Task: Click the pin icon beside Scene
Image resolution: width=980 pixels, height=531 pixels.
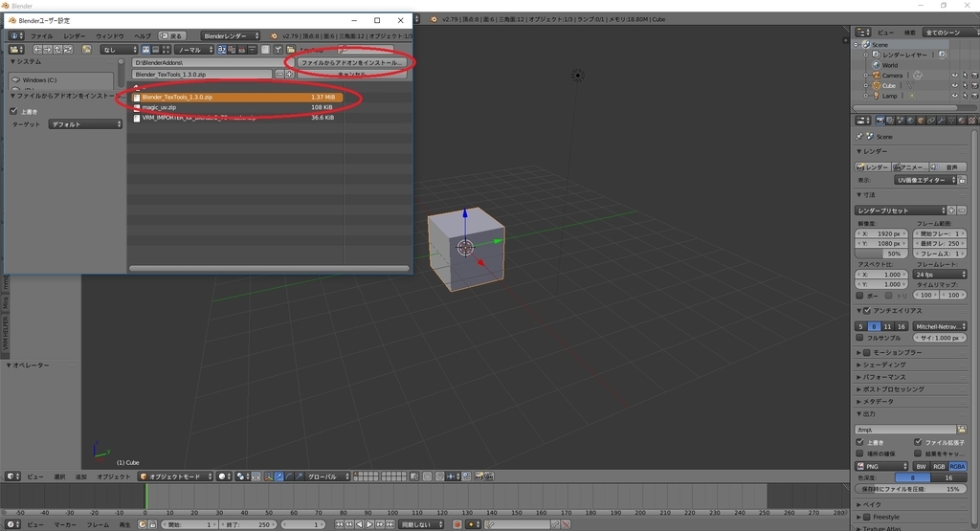Action: pos(859,136)
